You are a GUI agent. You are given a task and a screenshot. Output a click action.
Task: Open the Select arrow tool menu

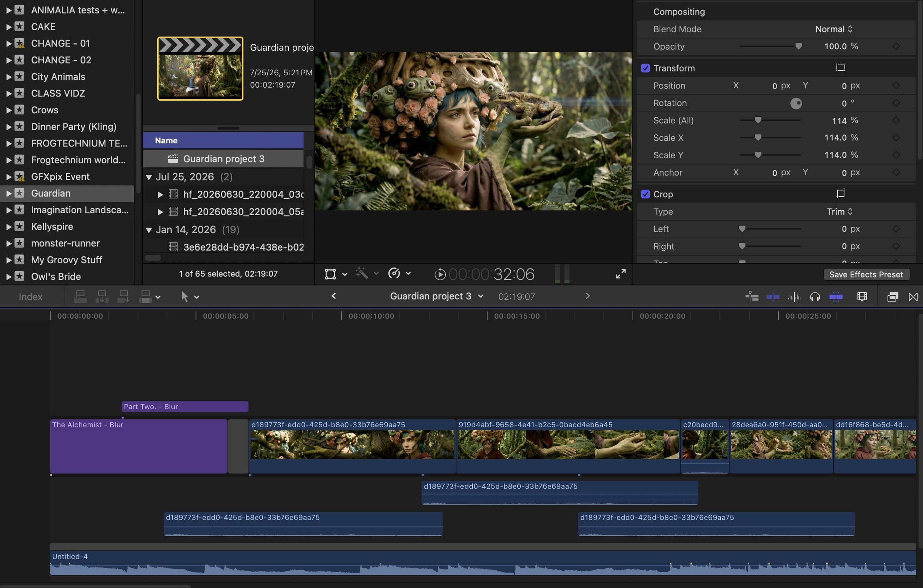point(197,297)
